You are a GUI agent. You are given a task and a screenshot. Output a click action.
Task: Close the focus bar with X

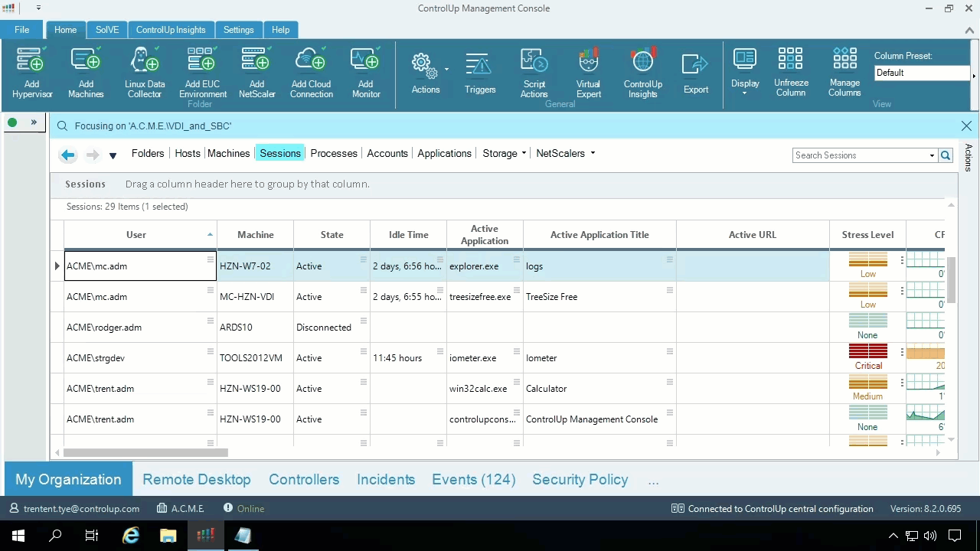point(966,126)
